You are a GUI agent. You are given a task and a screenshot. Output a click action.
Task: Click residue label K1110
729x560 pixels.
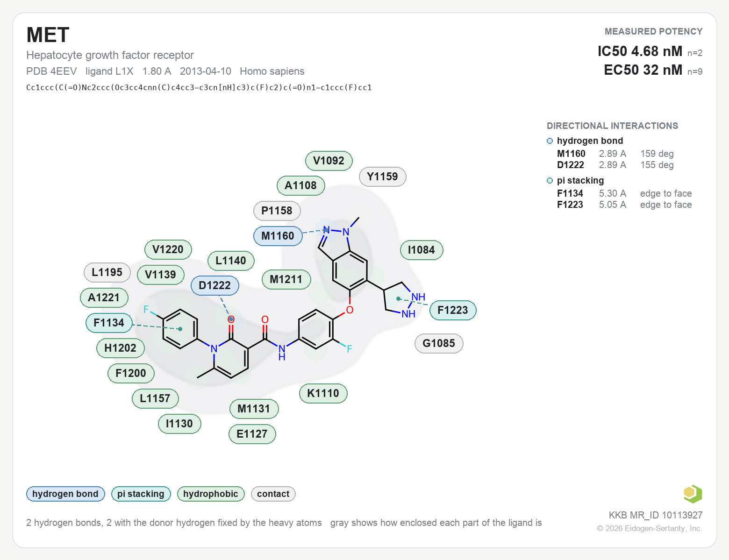[x=323, y=393]
